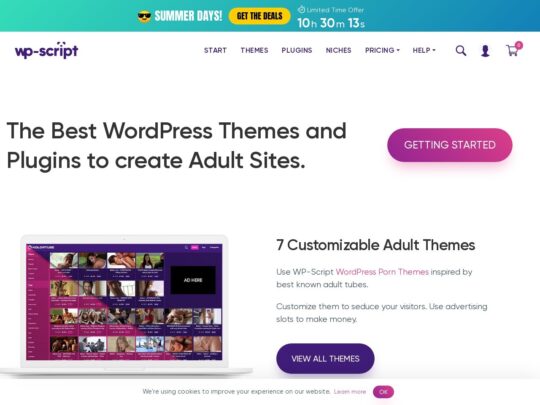The image size is (540, 405).
Task: Go to the THEMES menu item
Action: pyautogui.click(x=254, y=50)
